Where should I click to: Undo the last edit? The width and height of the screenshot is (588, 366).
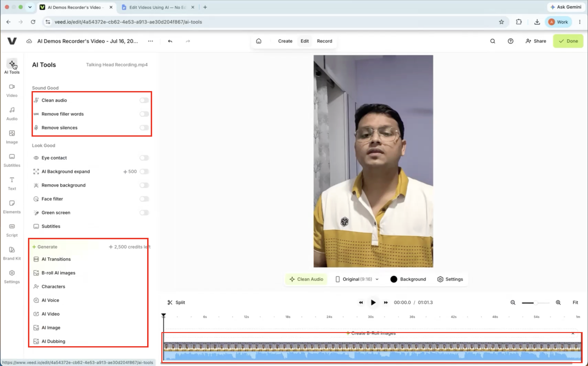pos(170,41)
